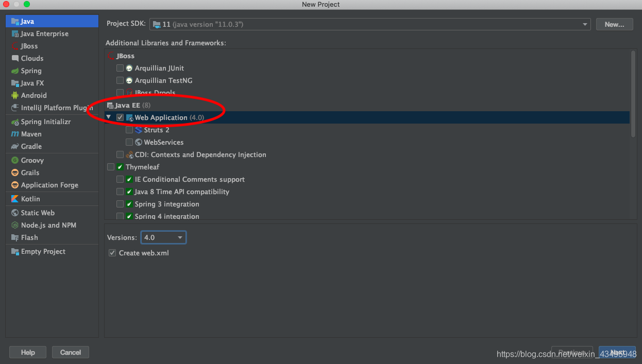The height and width of the screenshot is (364, 642).
Task: Select Node.js and NPM project type
Action: (52, 226)
